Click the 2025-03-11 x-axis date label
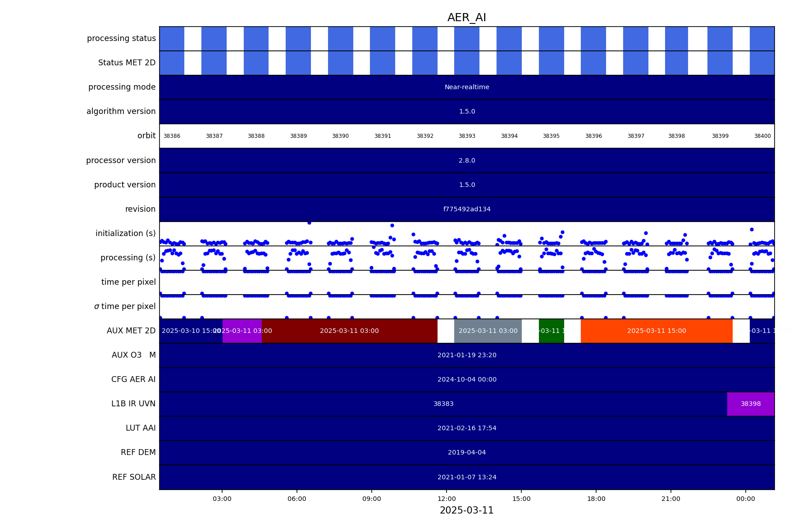Viewport: 798px width, 532px height. click(466, 511)
